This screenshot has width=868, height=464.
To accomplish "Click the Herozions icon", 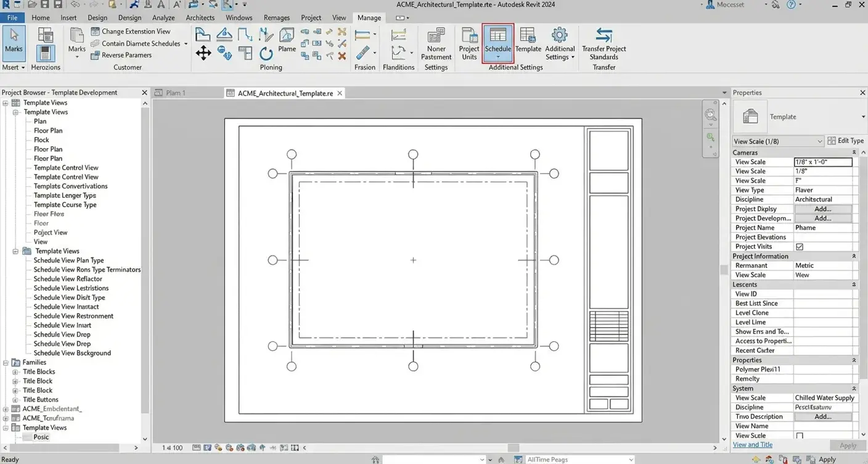I will coord(46,53).
